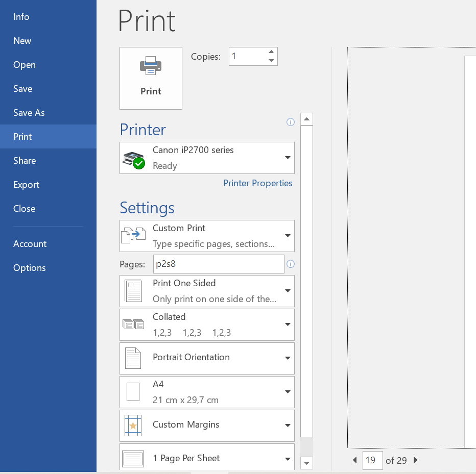
Task: Click the Pages input field containing p2s8
Action: coord(219,264)
